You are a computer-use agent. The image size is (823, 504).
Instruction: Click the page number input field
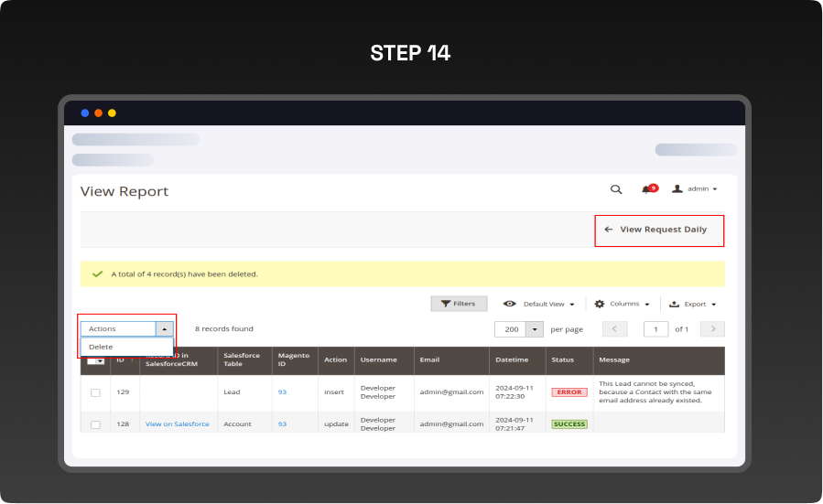pyautogui.click(x=655, y=329)
